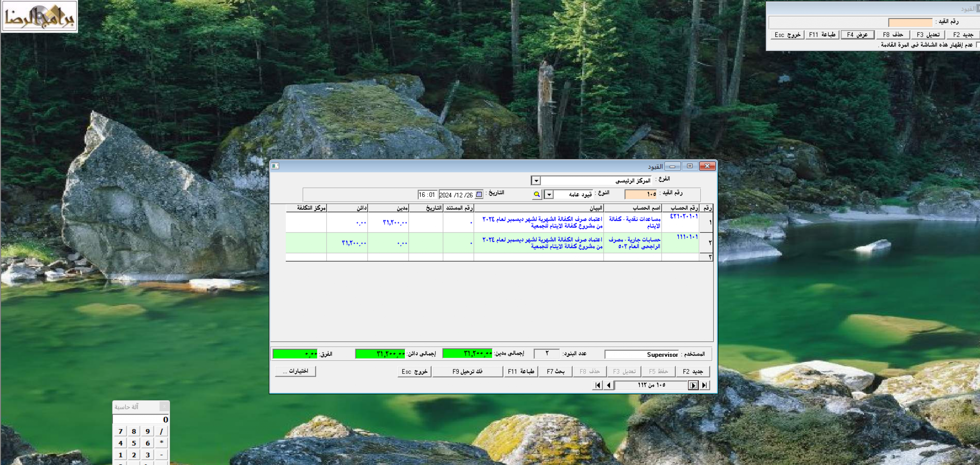The height and width of the screenshot is (465, 980).
Task: Click طباعة F11 in the main entries window
Action: pos(521,371)
